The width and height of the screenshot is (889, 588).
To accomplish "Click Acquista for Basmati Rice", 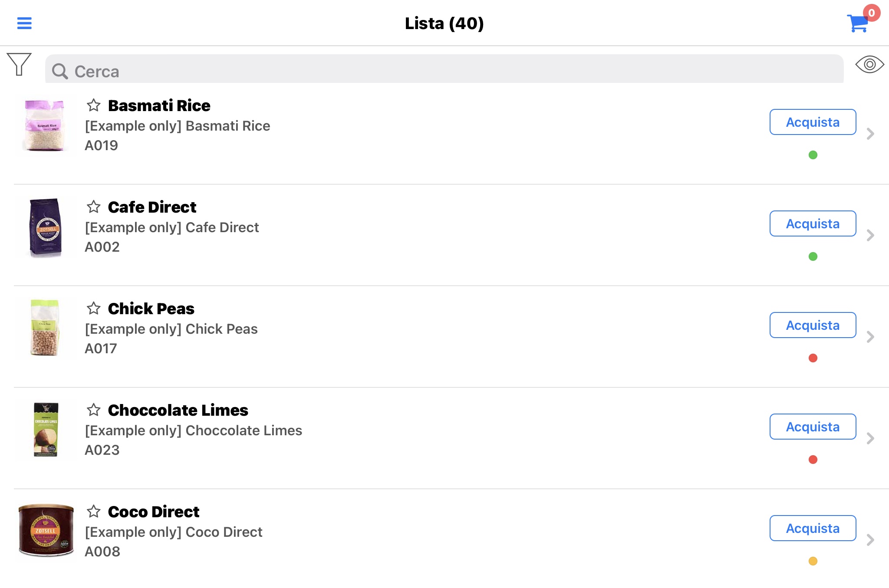I will click(813, 122).
